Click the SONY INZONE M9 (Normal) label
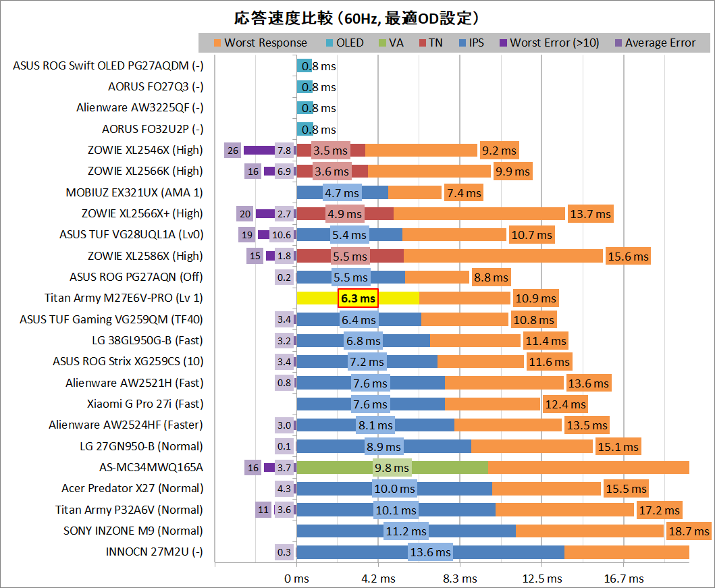Image resolution: width=715 pixels, height=588 pixels. [133, 531]
